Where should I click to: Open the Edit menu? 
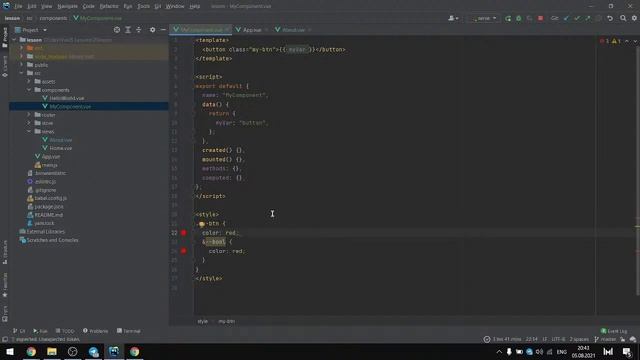(32, 7)
